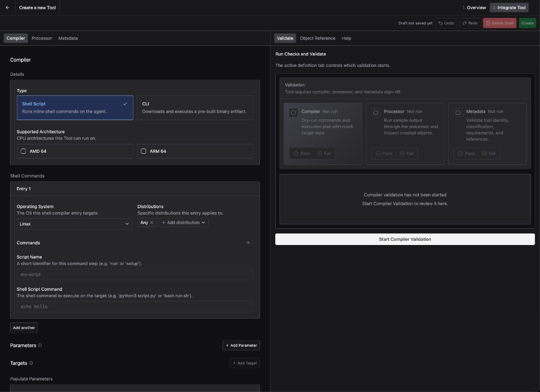The height and width of the screenshot is (392, 540).
Task: Click the 'Draft not saved yet' status text
Action: pyautogui.click(x=416, y=23)
